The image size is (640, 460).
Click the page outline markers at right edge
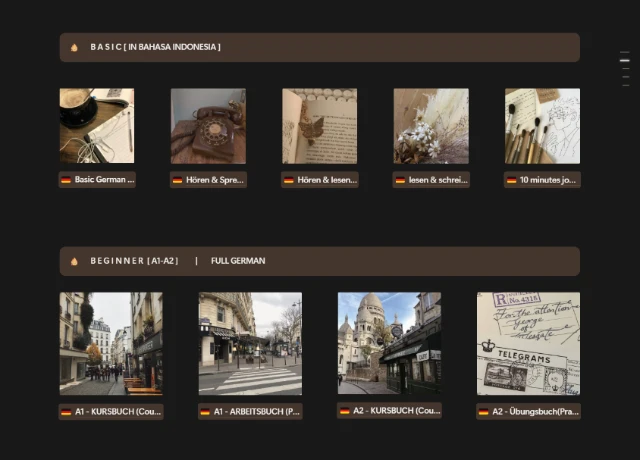tap(625, 67)
